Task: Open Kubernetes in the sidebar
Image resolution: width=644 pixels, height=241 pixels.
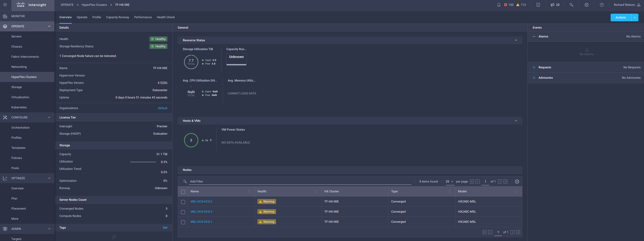Action: coord(19,107)
